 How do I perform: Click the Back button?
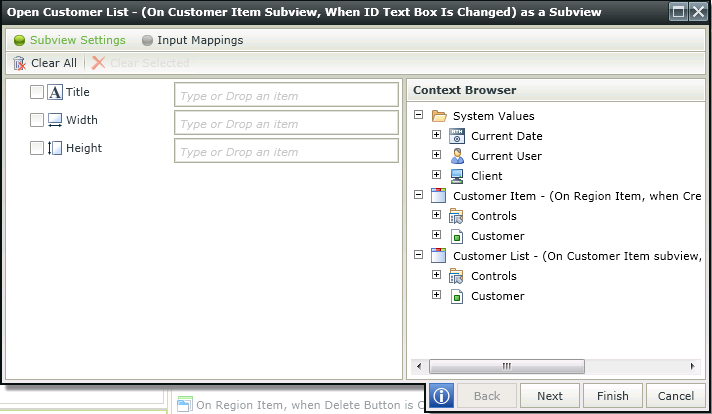click(487, 396)
